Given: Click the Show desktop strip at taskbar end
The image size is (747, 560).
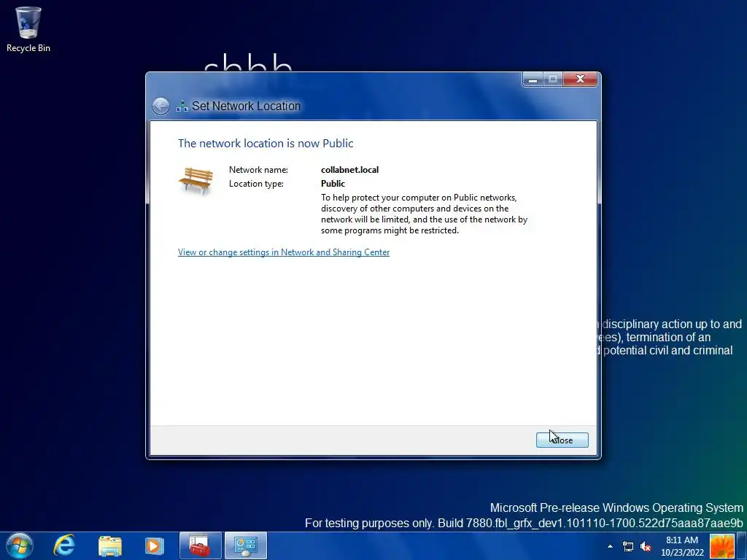Looking at the screenshot, I should tap(741, 545).
